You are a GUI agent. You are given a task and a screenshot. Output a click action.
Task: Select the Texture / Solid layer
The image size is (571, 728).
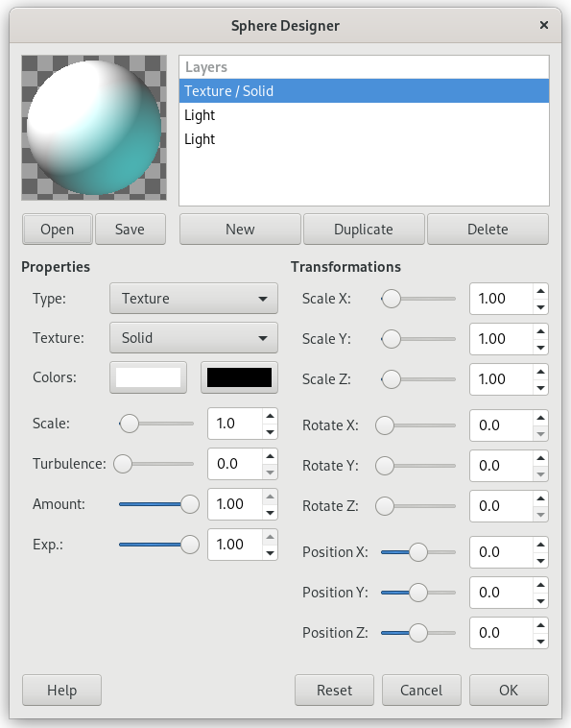click(x=364, y=91)
